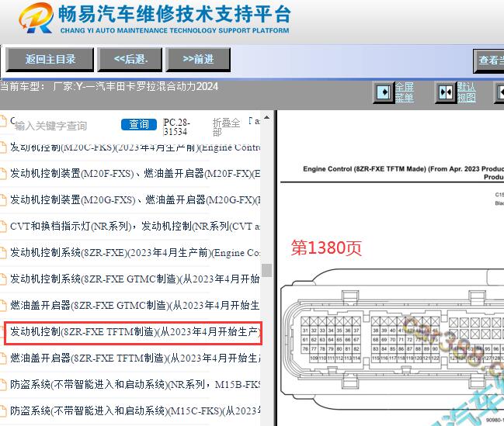This screenshot has width=504, height=426.
Task: Click the 折叠全部 collapse-all link
Action: 226,127
